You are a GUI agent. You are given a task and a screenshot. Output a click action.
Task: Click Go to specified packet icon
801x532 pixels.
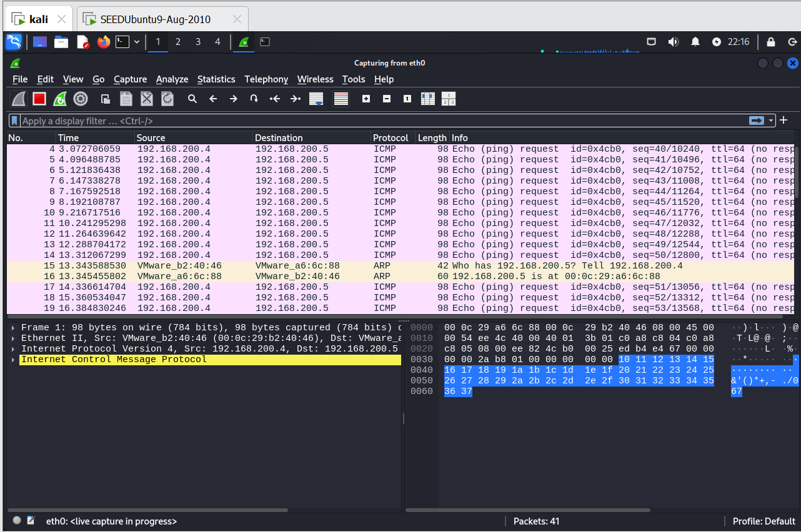(x=254, y=99)
